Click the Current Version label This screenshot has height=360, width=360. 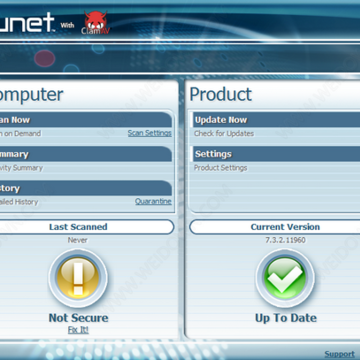pos(285,227)
